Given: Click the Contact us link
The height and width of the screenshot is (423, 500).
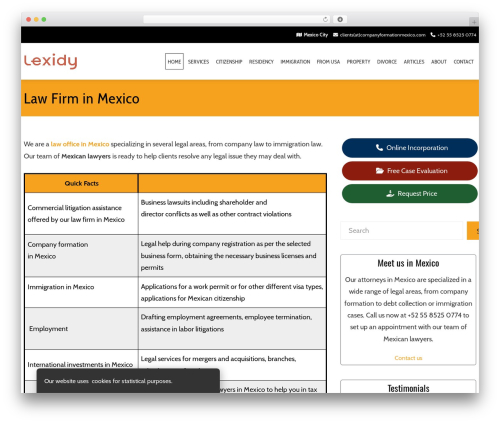Looking at the screenshot, I should click(408, 358).
